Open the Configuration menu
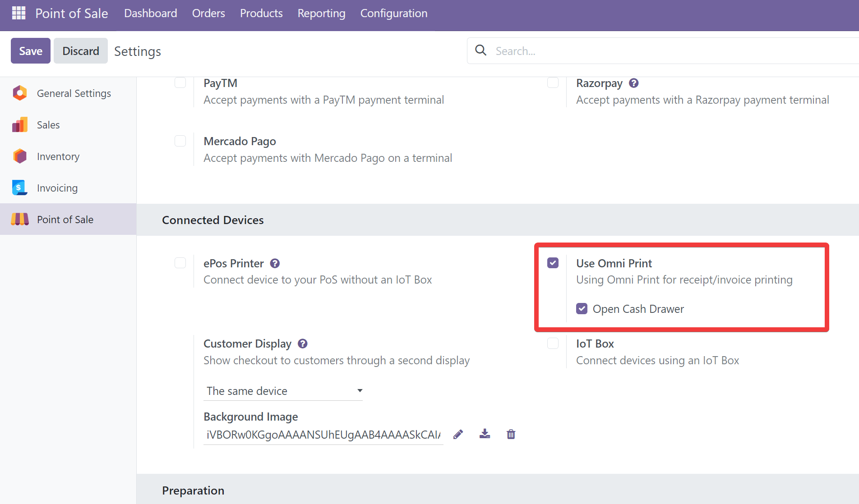 pyautogui.click(x=393, y=14)
